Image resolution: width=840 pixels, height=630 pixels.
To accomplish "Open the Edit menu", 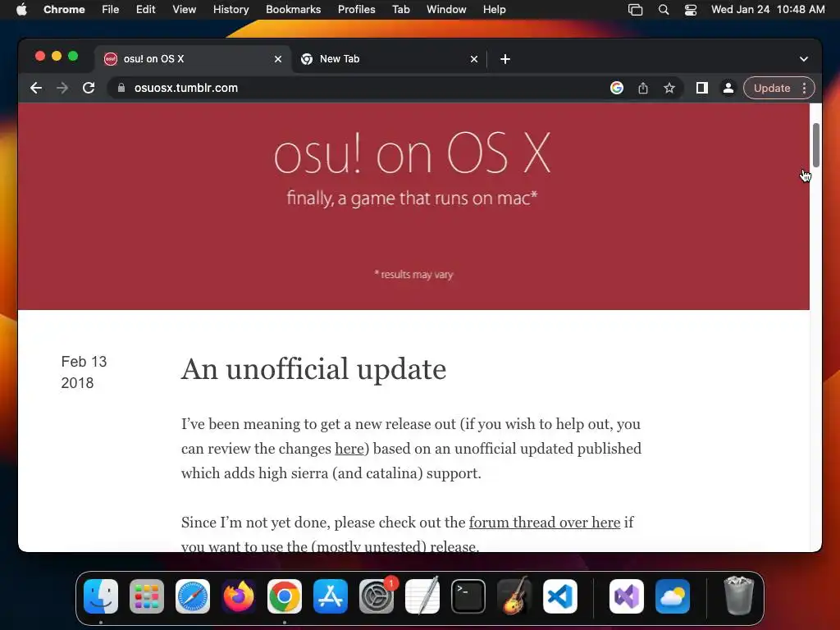I will point(146,10).
